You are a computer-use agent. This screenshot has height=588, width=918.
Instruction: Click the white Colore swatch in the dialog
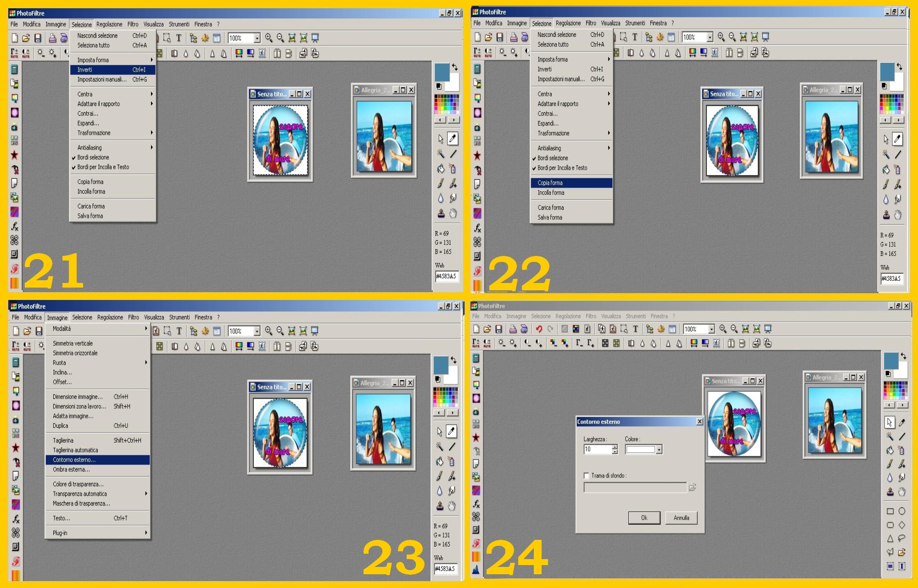click(x=641, y=449)
